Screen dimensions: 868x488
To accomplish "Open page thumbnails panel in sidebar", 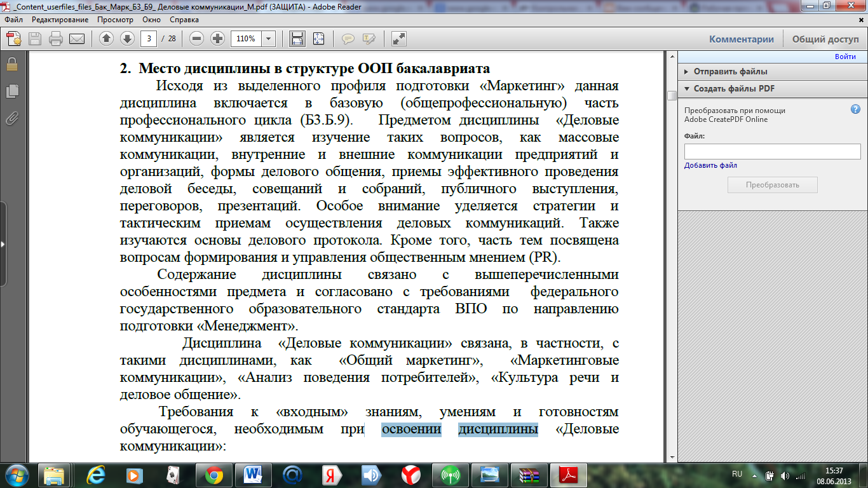I will click(x=11, y=91).
